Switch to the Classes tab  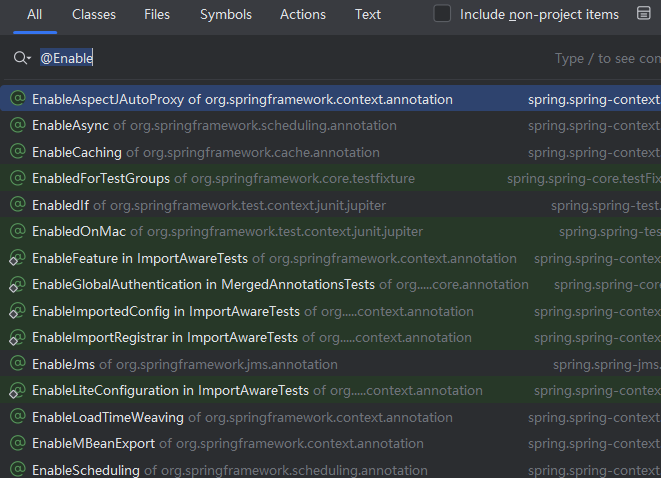93,15
